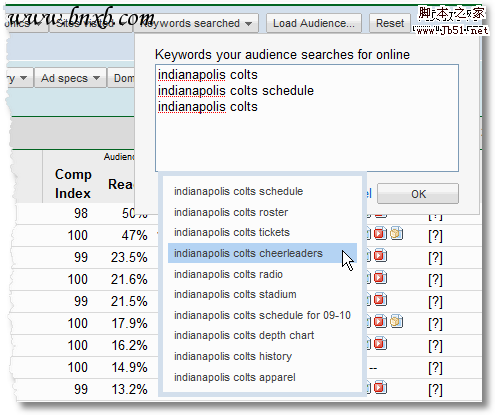The width and height of the screenshot is (495, 415).
Task: Open the [?] help link in the 14.9% row
Action: tap(435, 368)
